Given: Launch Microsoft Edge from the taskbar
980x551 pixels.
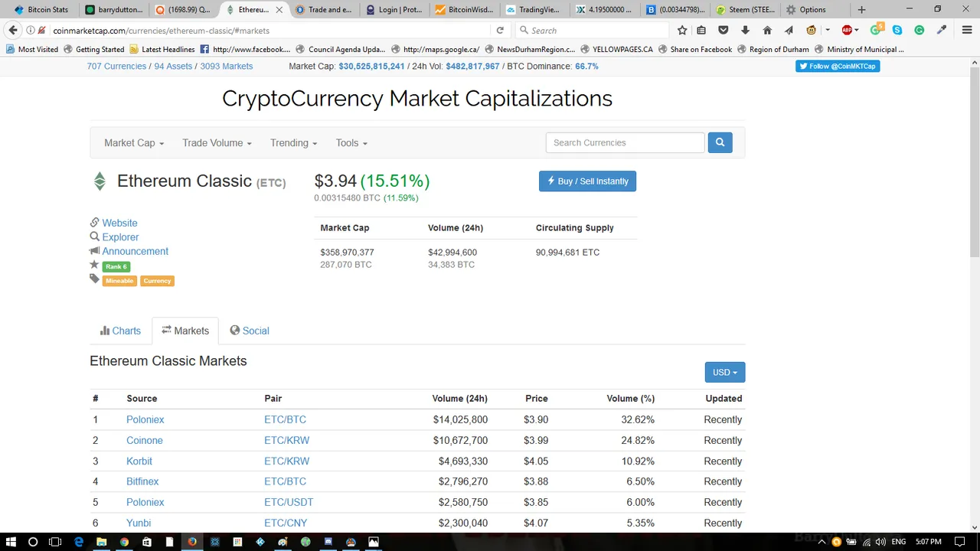Looking at the screenshot, I should point(78,542).
